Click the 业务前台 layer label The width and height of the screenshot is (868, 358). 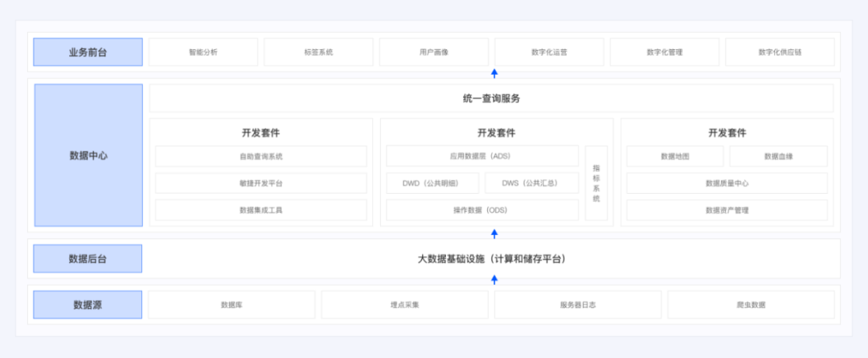pos(88,52)
